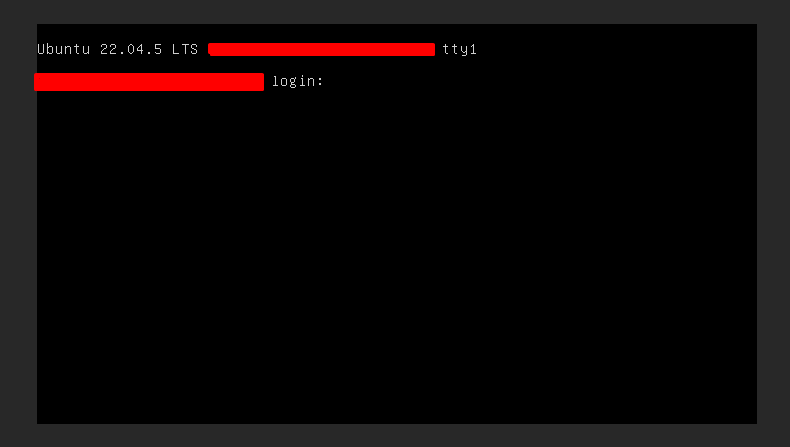Click the right end of the banner redaction bar
The width and height of the screenshot is (790, 447).
433,49
